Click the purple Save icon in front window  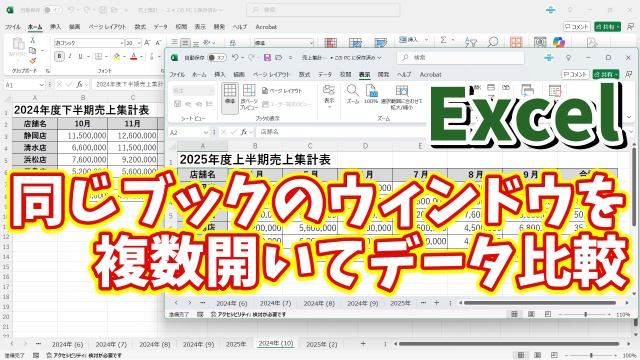click(x=267, y=58)
